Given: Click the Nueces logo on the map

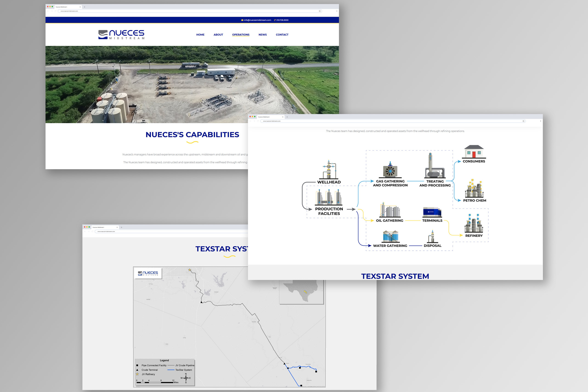Looking at the screenshot, I should (148, 273).
